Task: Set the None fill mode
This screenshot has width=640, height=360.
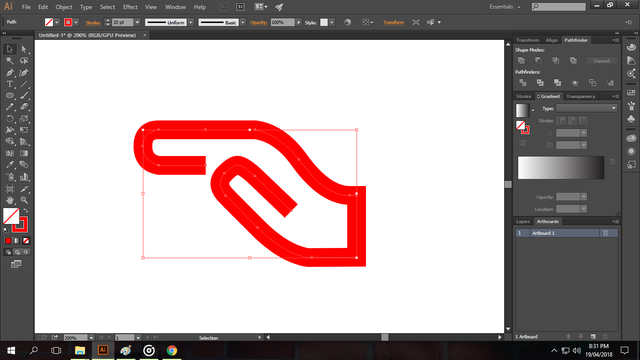Action: (26, 241)
